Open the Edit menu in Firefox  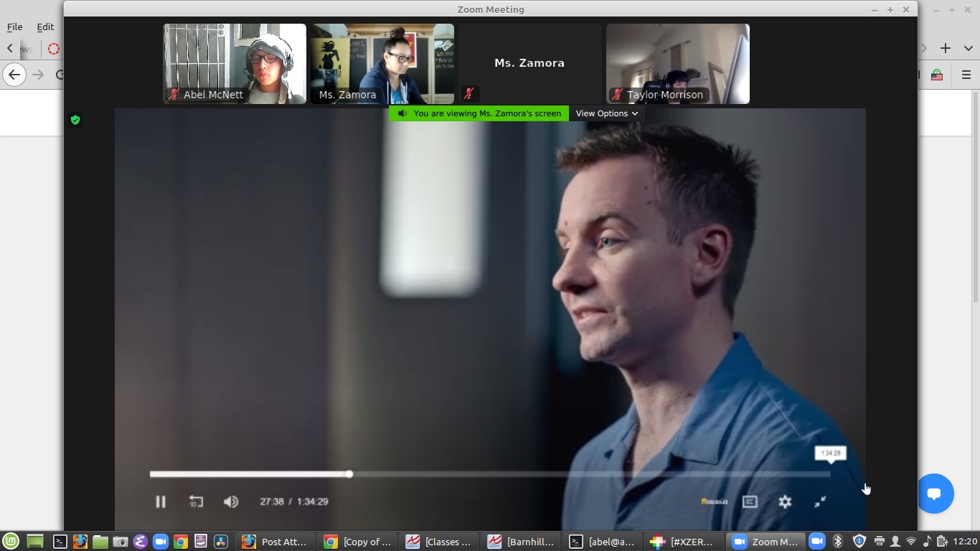[45, 27]
